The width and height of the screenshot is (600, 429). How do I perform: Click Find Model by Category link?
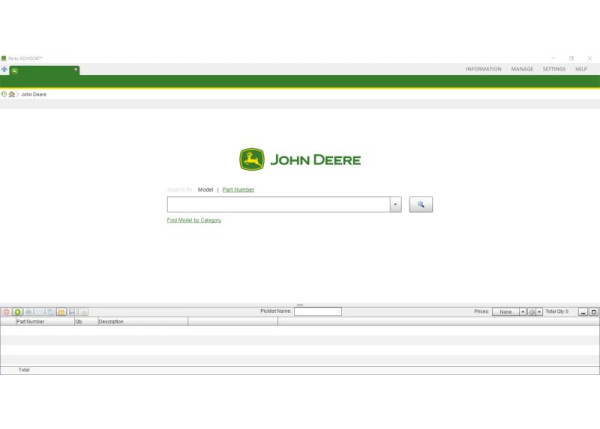[194, 220]
